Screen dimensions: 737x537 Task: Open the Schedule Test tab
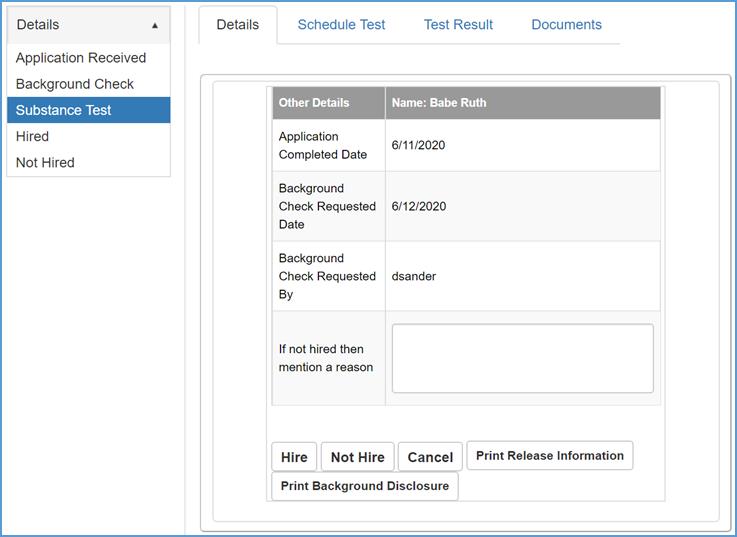pos(341,25)
